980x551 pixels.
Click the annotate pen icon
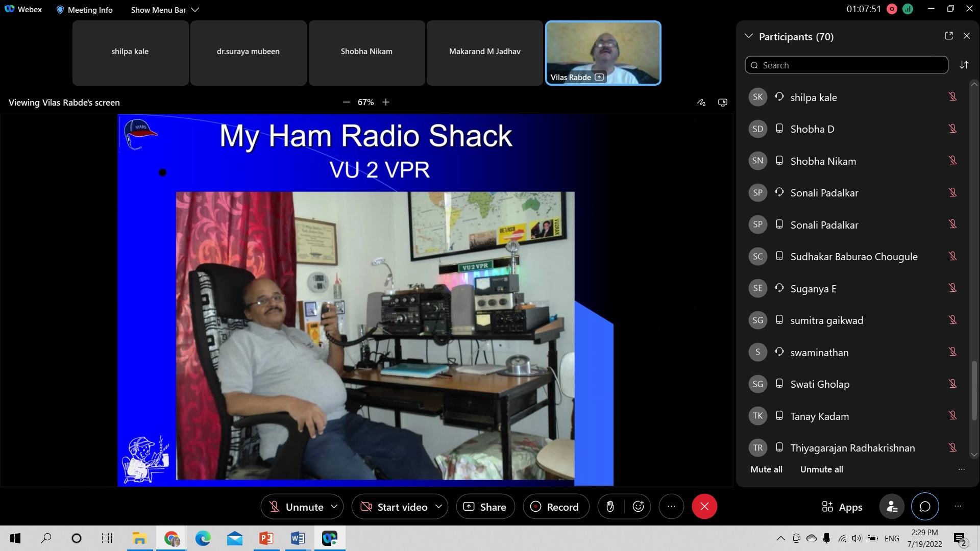point(701,103)
